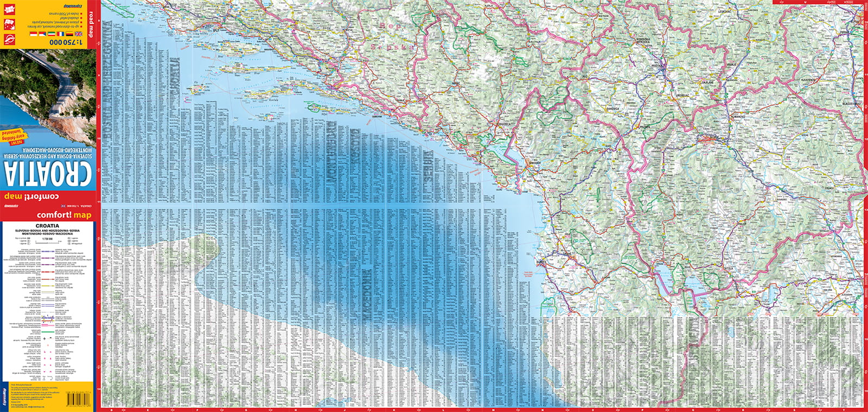
Task: Click the French flag on the cover
Action: [x=61, y=34]
